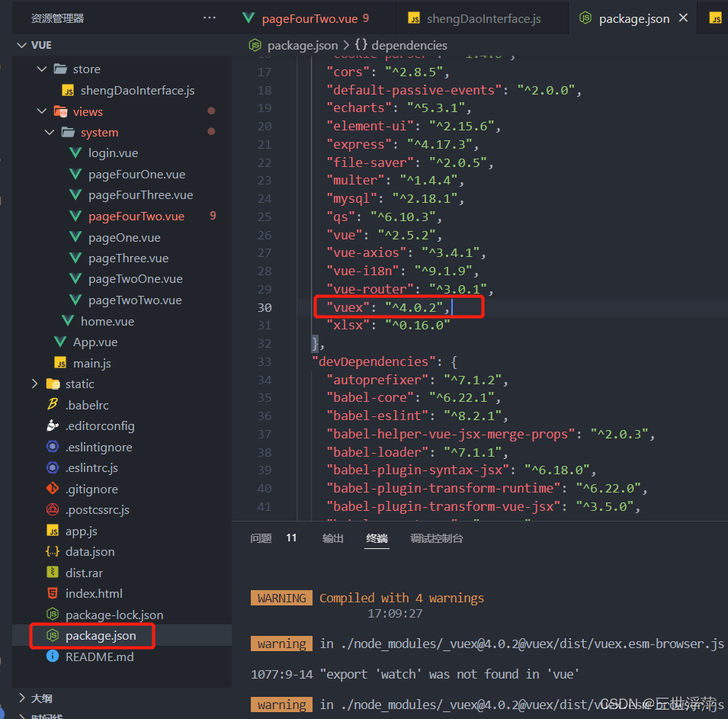Viewport: 728px width, 719px height.
Task: Collapse the system folder chevron
Action: (x=50, y=133)
